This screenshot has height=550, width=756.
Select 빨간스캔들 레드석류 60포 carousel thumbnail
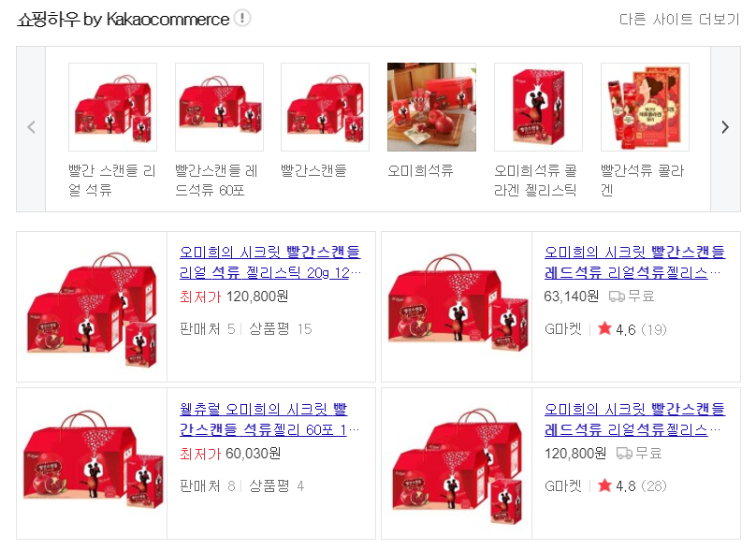[x=219, y=107]
